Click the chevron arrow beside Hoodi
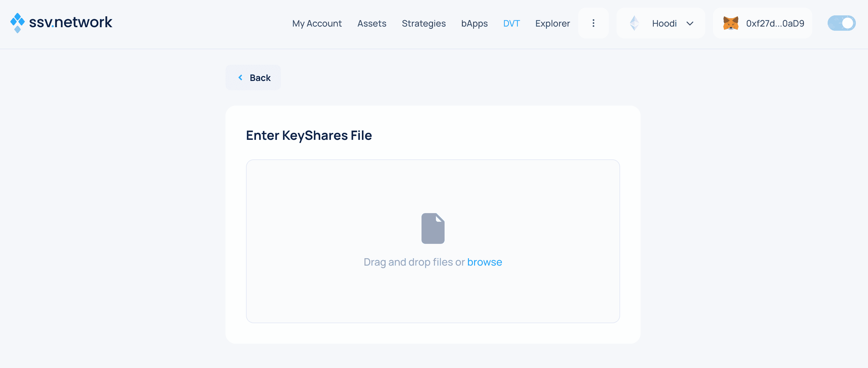Viewport: 868px width, 368px height. (690, 24)
